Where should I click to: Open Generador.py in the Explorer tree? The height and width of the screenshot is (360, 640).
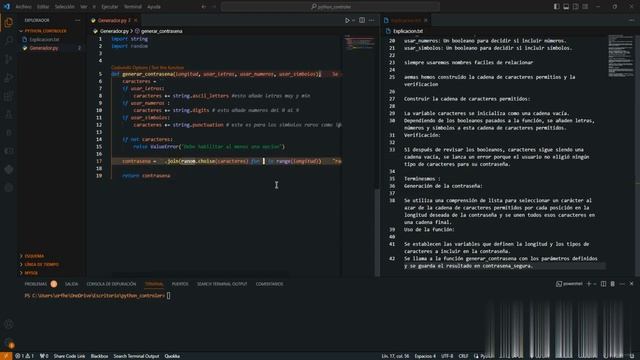pos(44,48)
